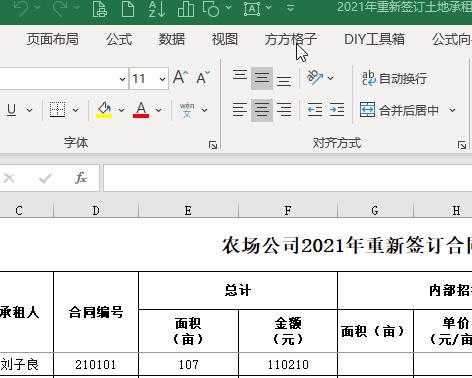Apply cell borders icon
The width and height of the screenshot is (472, 378).
coord(57,110)
